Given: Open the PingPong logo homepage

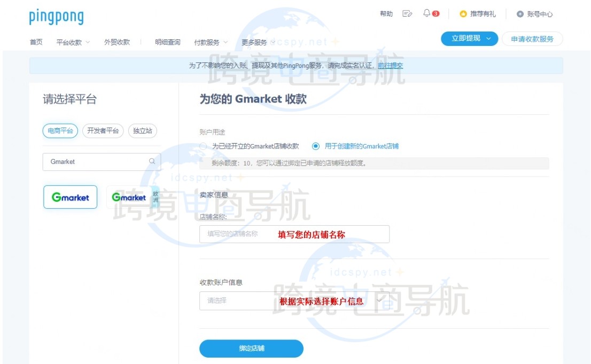Looking at the screenshot, I should coord(56,17).
